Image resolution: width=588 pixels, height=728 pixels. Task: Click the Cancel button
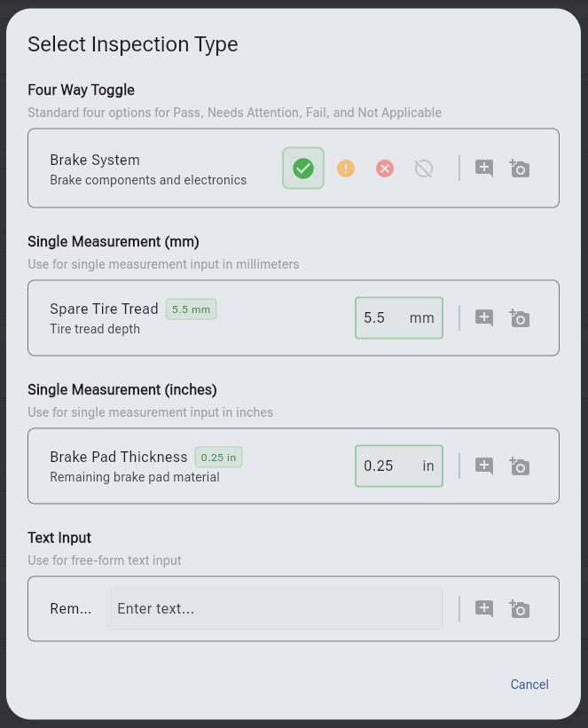pos(529,685)
